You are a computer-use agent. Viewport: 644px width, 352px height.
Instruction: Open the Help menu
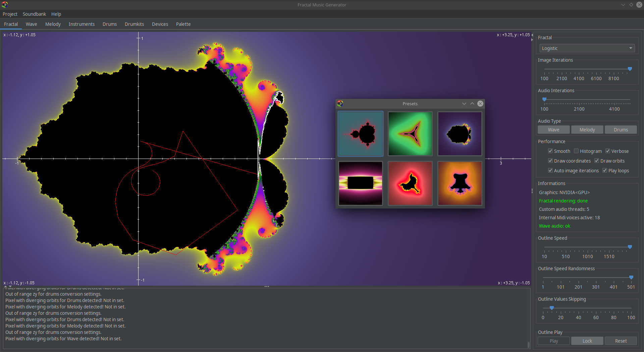[56, 14]
